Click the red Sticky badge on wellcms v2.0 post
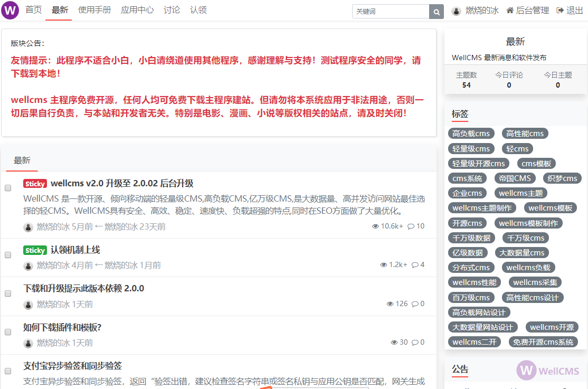The height and width of the screenshot is (389, 588). point(35,184)
